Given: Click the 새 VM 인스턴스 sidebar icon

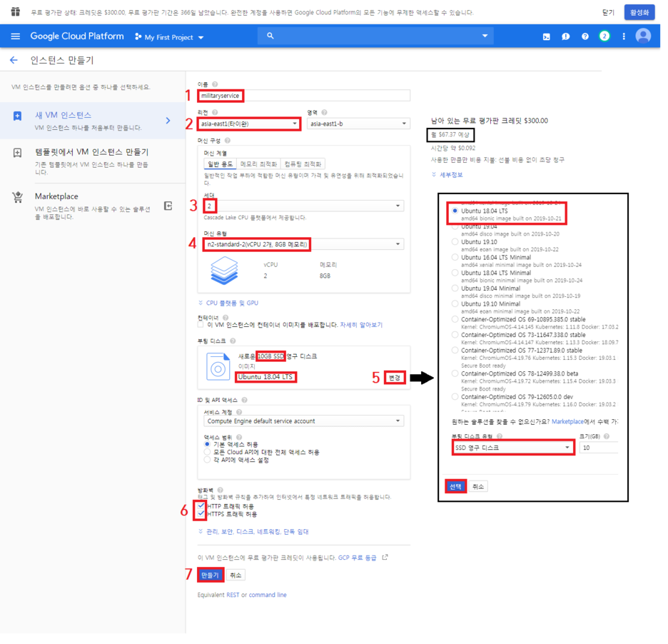Looking at the screenshot, I should tap(17, 117).
